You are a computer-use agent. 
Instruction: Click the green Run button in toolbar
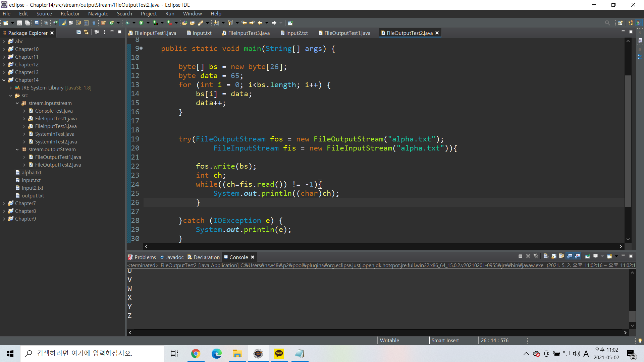(x=141, y=23)
